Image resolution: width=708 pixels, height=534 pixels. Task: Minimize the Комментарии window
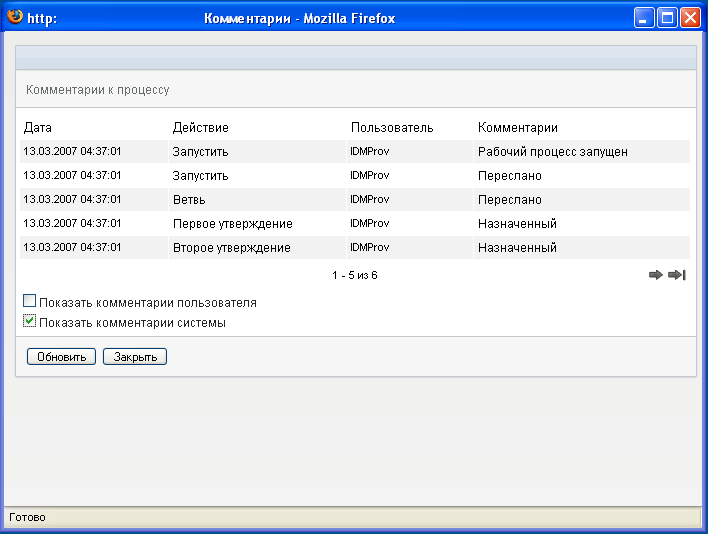[645, 17]
